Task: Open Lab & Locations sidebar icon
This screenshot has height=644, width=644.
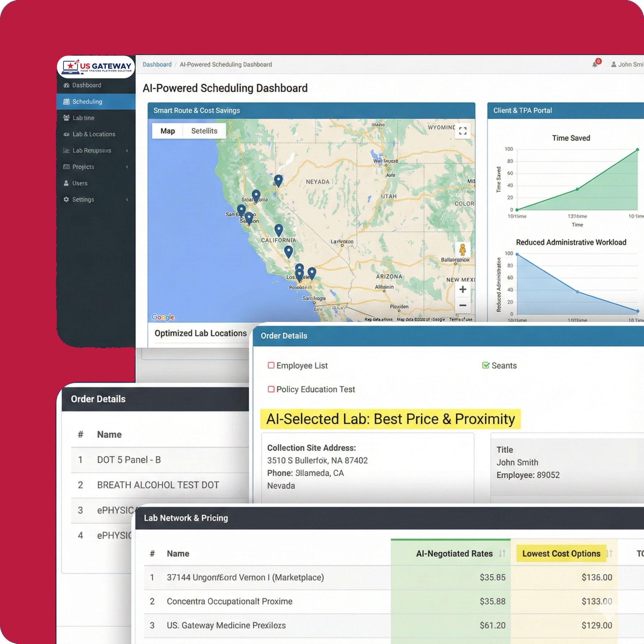Action: click(x=66, y=134)
